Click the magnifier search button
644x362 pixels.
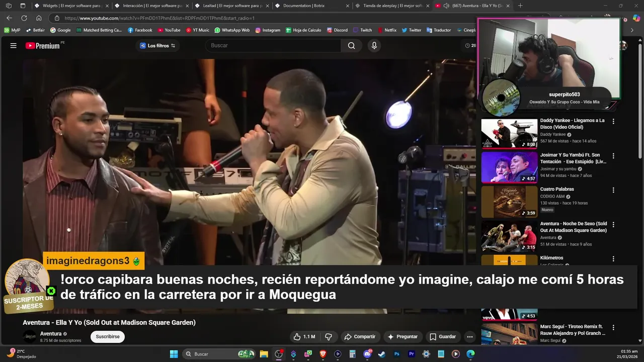351,46
